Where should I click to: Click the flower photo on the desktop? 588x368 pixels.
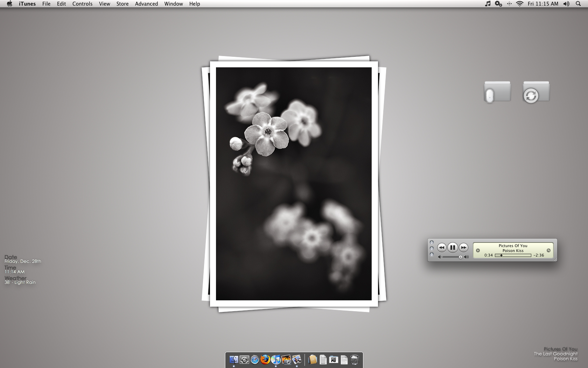pyautogui.click(x=294, y=184)
